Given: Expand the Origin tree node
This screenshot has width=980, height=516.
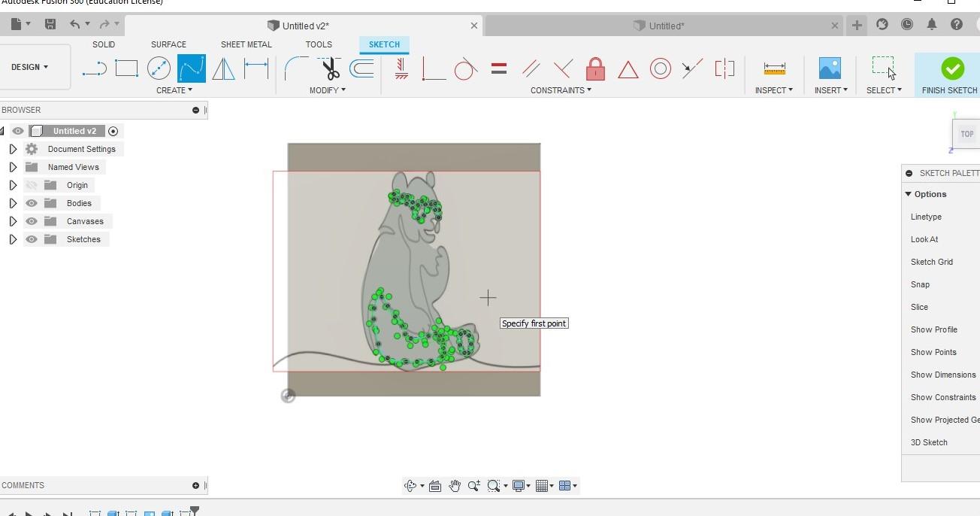Looking at the screenshot, I should pyautogui.click(x=13, y=185).
